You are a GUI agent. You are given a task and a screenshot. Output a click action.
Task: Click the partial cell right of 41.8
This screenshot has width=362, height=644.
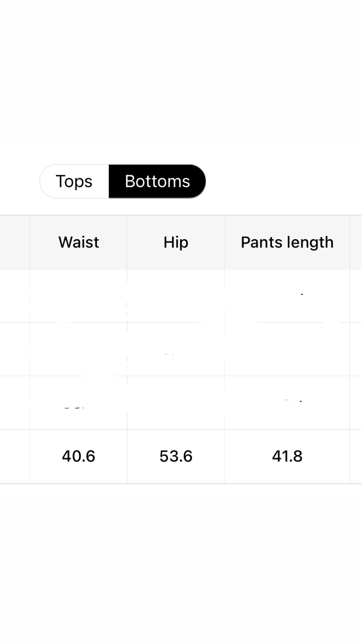coord(356,456)
